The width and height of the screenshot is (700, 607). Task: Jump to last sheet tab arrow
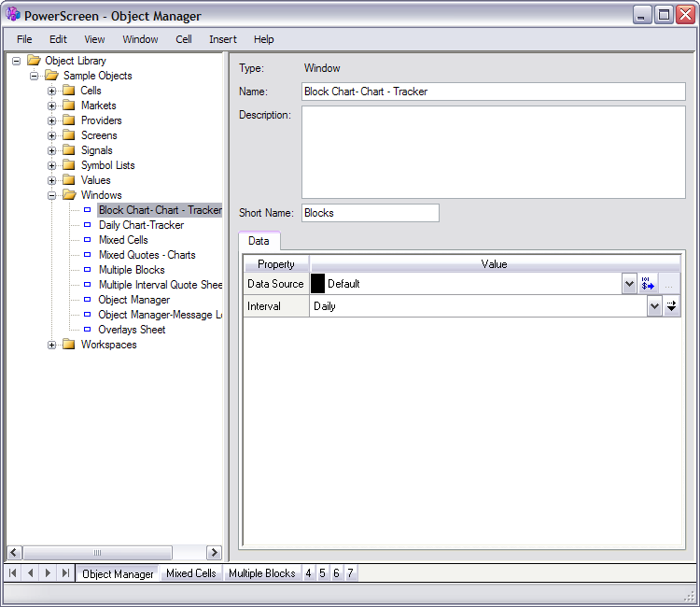[65, 572]
